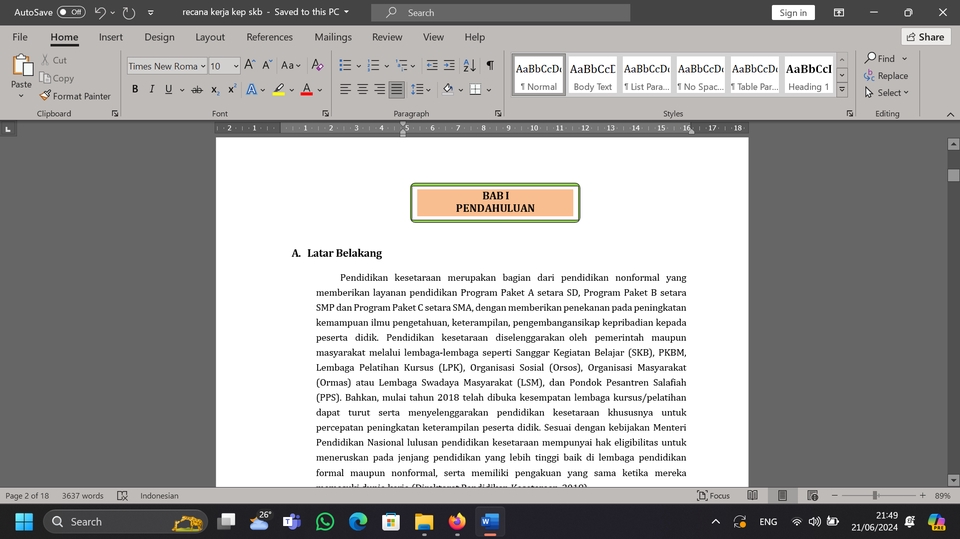The height and width of the screenshot is (539, 960).
Task: Click the Find button
Action: 880,58
